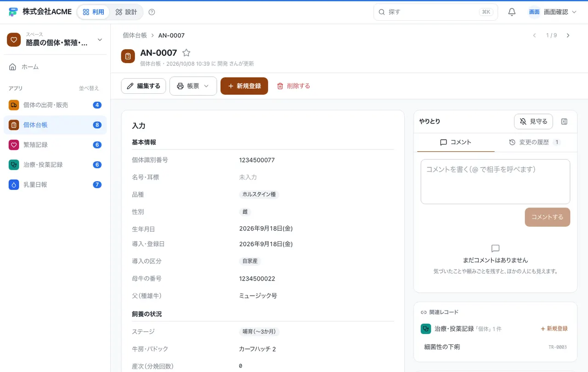Click the 哺育(〜3か月) stage tag

coord(260,332)
